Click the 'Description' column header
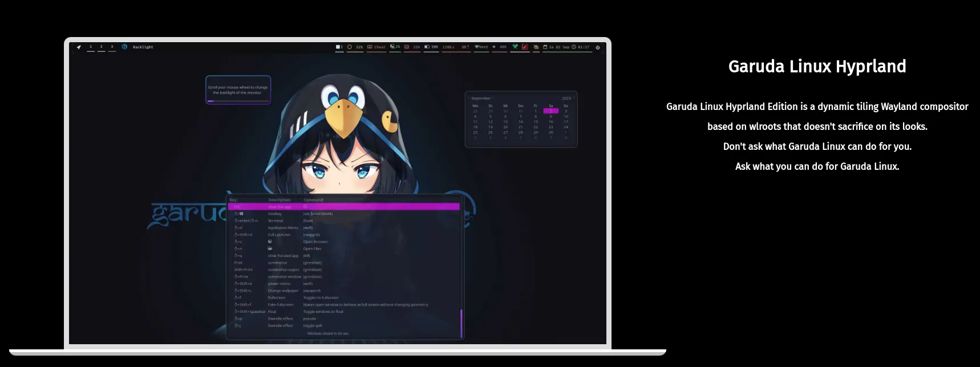Image resolution: width=980 pixels, height=367 pixels. tap(280, 200)
